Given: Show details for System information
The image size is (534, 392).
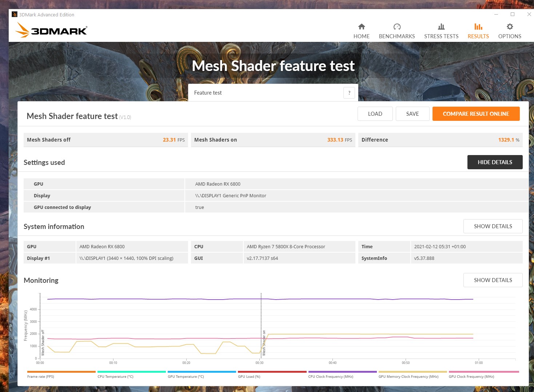Looking at the screenshot, I should click(493, 226).
